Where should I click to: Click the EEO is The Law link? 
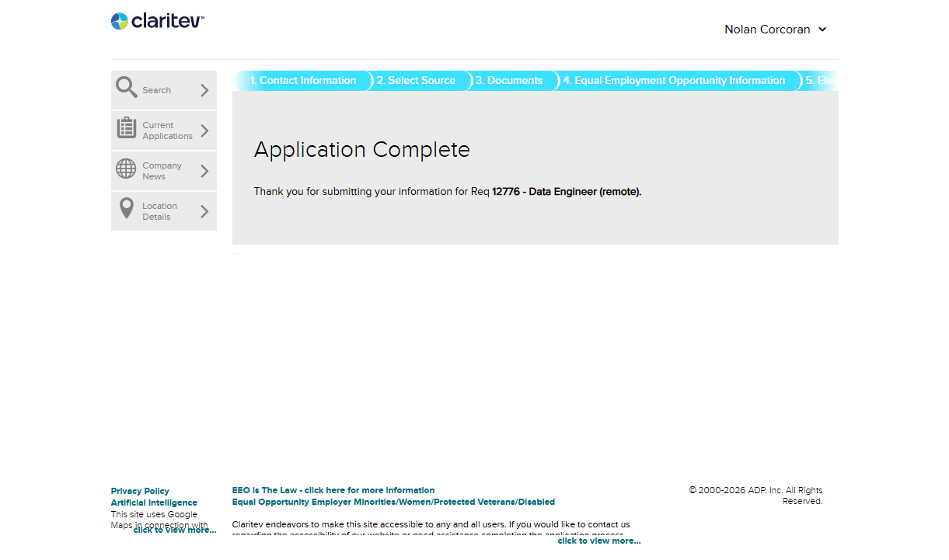point(333,490)
